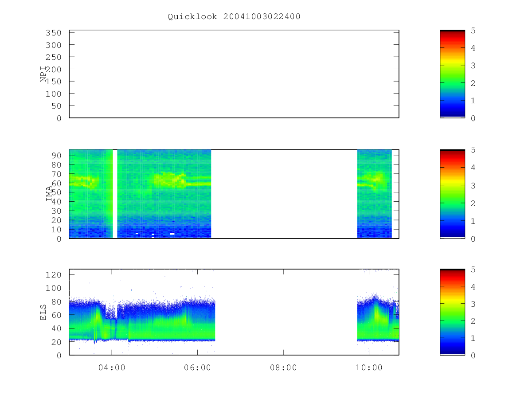This screenshot has height=399, width=532.
Task: Click the IMA panel colorbar
Action: (x=452, y=194)
